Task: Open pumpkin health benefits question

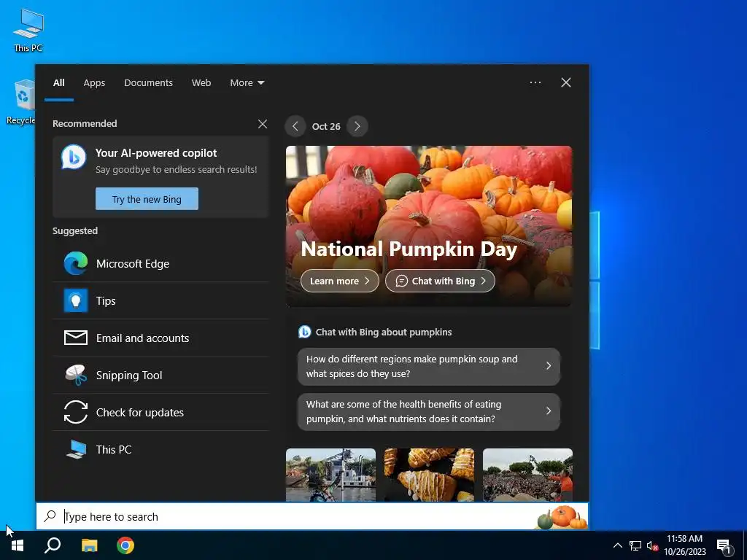Action: click(429, 411)
